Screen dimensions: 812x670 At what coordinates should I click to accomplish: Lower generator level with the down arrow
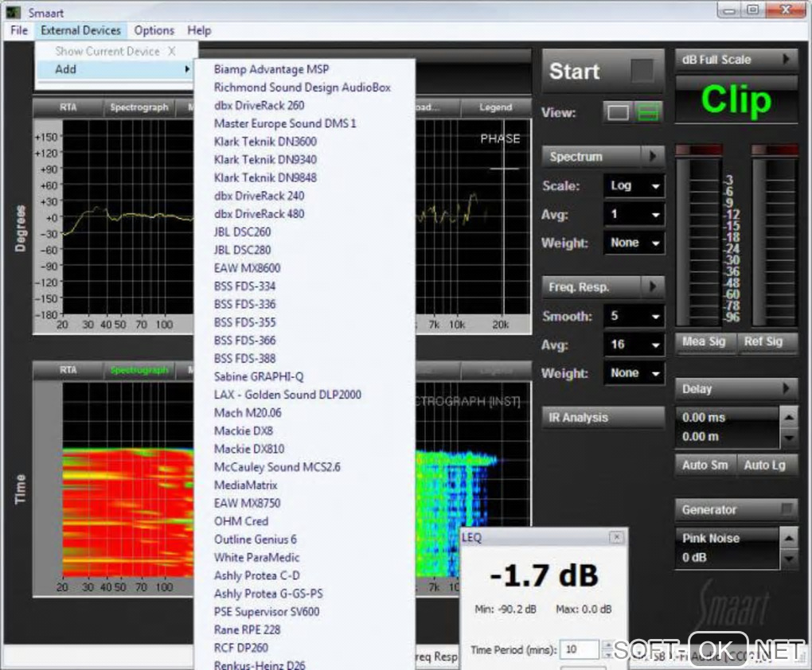pyautogui.click(x=788, y=559)
